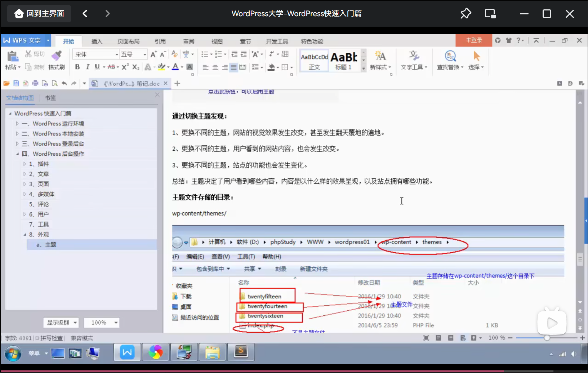Click the WPS taskbar icon
The height and width of the screenshot is (373, 588).
(x=127, y=352)
